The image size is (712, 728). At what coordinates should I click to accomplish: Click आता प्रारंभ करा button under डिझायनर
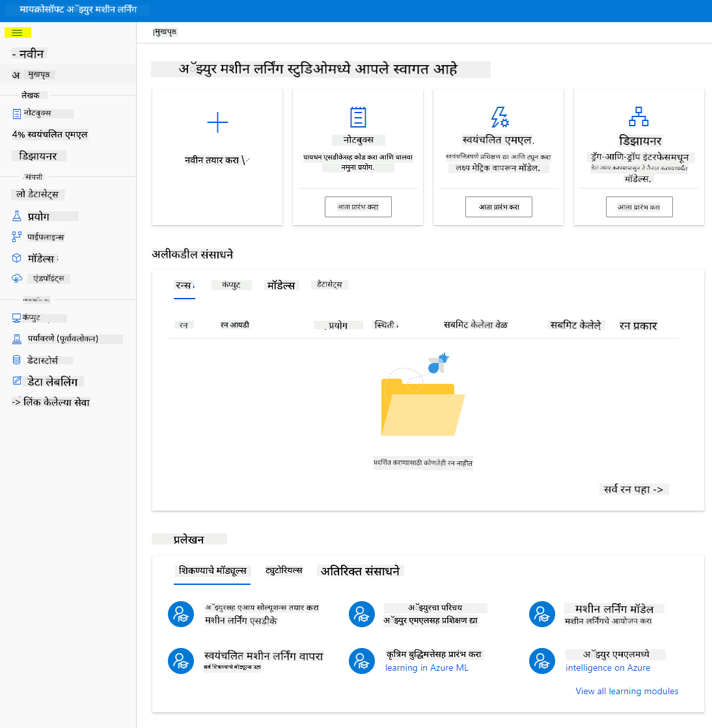(x=639, y=207)
